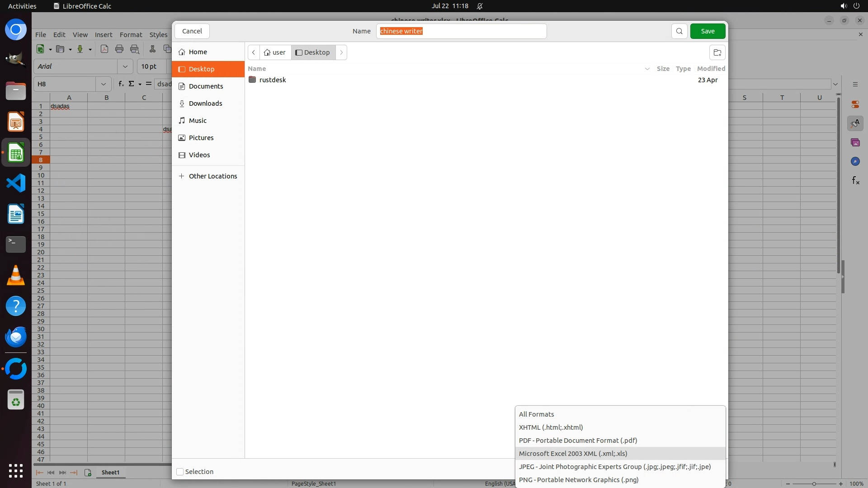868x488 pixels.
Task: Open the Name Box dropdown arrow
Action: (103, 84)
